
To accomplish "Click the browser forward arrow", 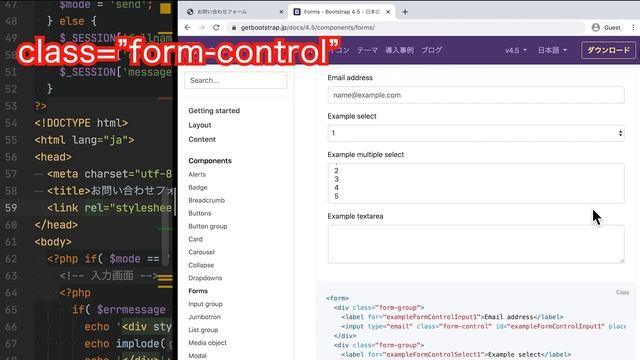I will pos(202,27).
